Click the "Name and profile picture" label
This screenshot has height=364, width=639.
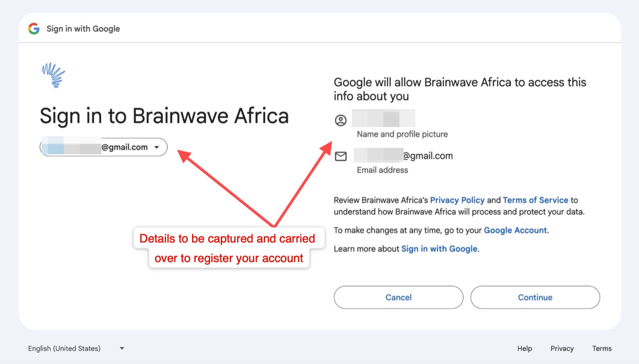click(402, 134)
